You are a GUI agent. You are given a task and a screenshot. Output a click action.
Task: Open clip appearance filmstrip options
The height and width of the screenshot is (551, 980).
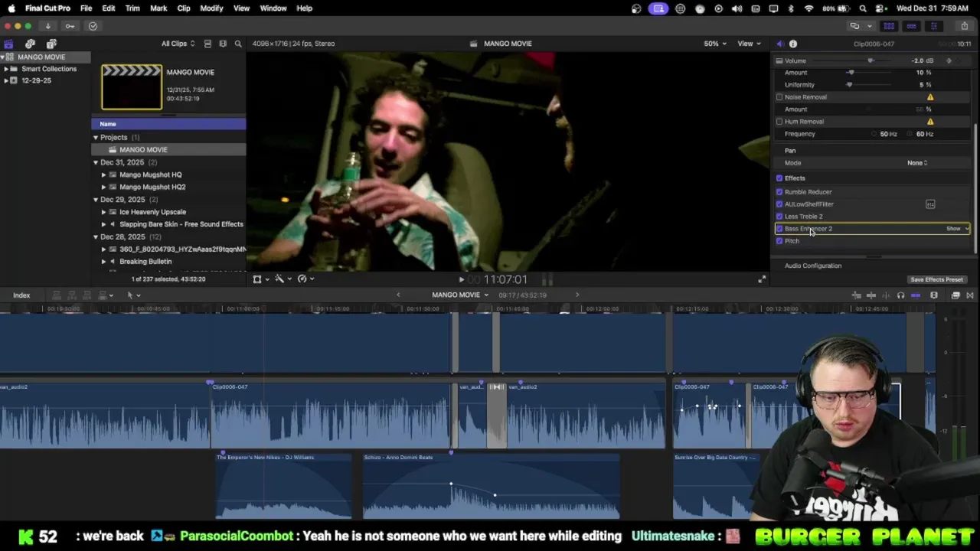pyautogui.click(x=934, y=295)
